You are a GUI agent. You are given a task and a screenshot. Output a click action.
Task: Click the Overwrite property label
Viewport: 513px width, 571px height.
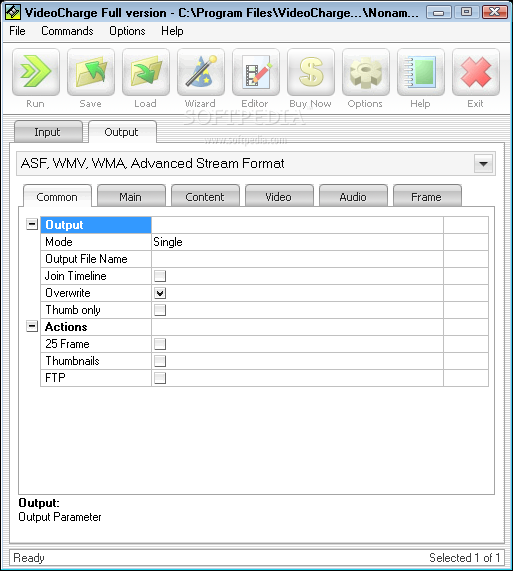coord(68,293)
